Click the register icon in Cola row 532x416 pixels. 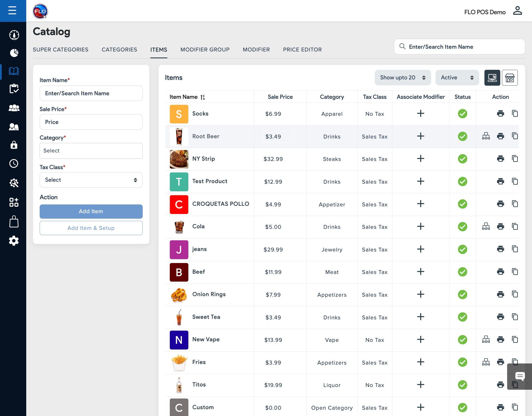click(486, 227)
